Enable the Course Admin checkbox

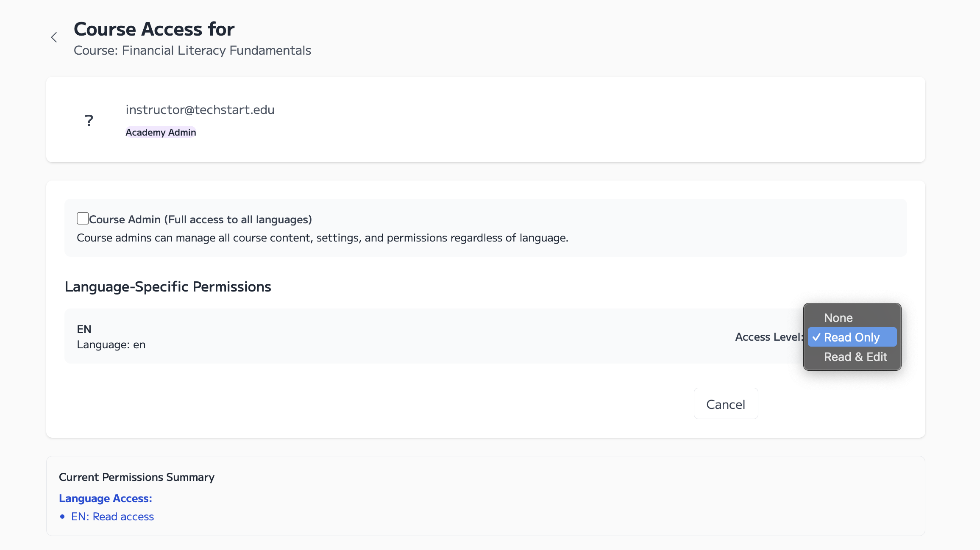coord(83,219)
